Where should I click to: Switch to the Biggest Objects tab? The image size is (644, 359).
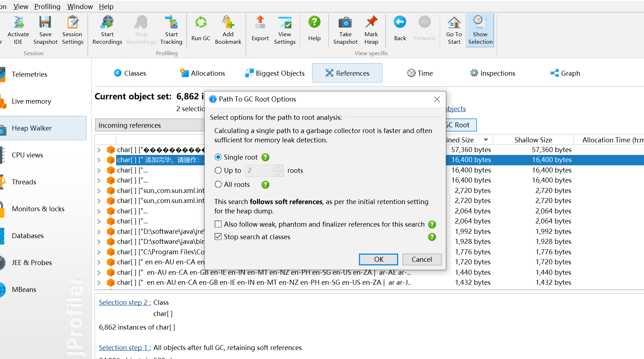point(275,73)
